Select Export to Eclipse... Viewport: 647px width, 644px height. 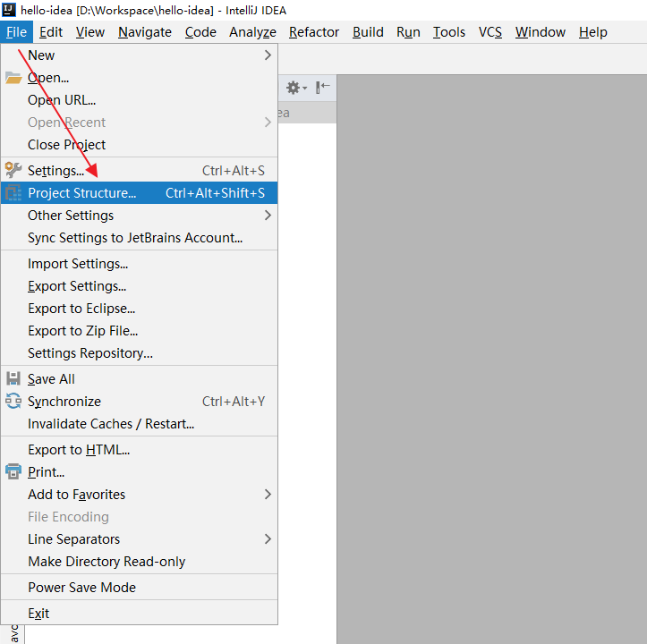pos(139,309)
